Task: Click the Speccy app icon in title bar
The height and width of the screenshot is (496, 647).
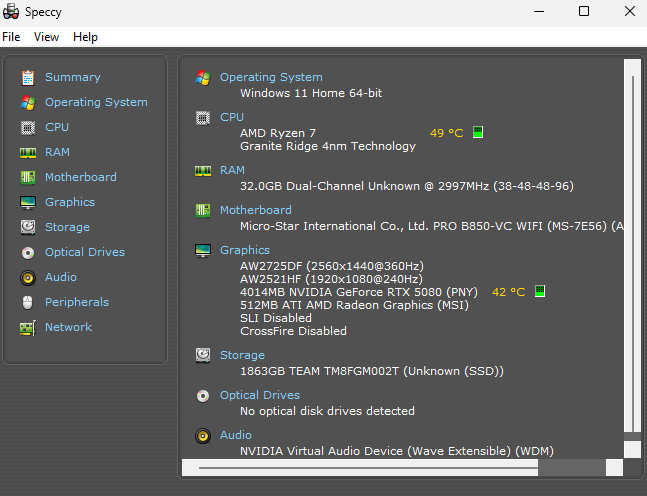Action: point(11,12)
